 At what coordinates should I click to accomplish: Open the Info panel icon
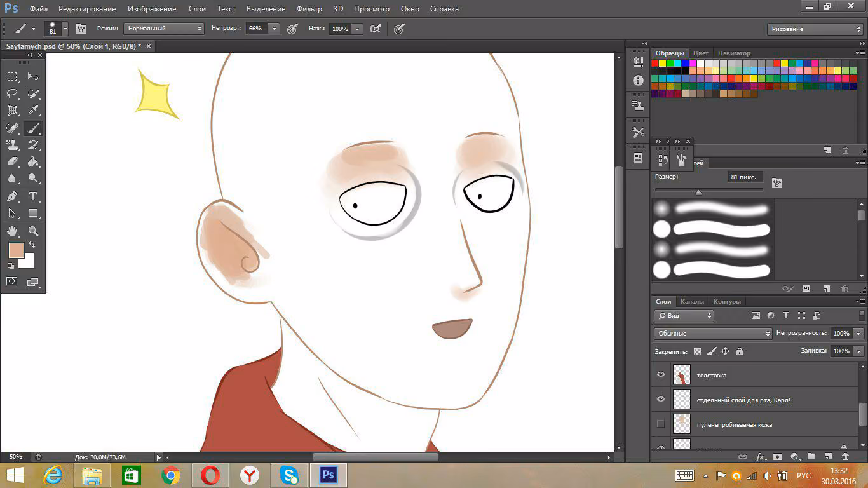click(638, 81)
